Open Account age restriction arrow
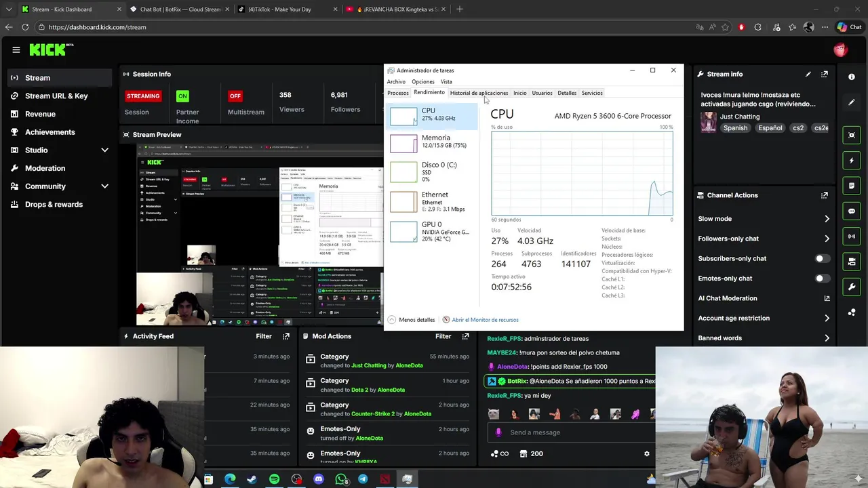868x488 pixels. tap(827, 319)
